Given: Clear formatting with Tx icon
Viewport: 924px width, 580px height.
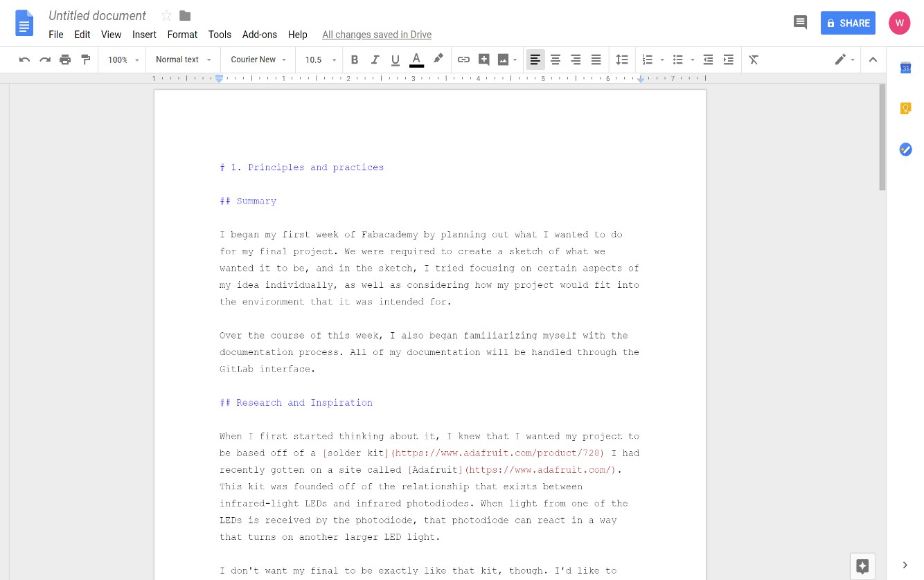Looking at the screenshot, I should click(754, 60).
